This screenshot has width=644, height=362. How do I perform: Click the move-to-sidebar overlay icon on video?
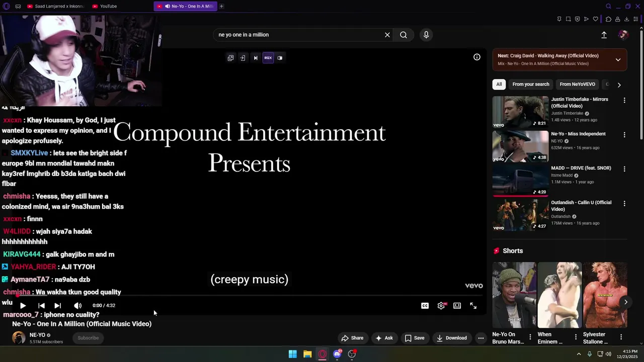243,58
